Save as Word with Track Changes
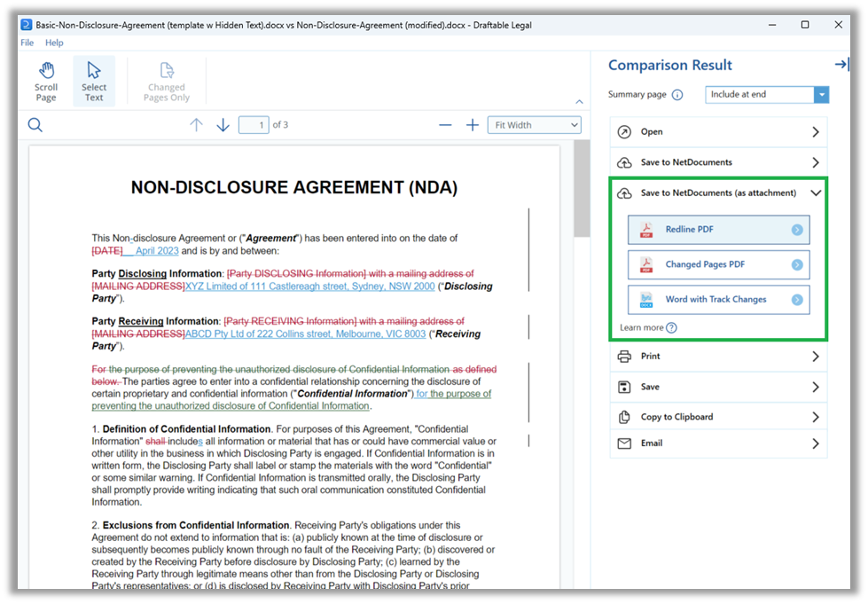 [x=718, y=300]
